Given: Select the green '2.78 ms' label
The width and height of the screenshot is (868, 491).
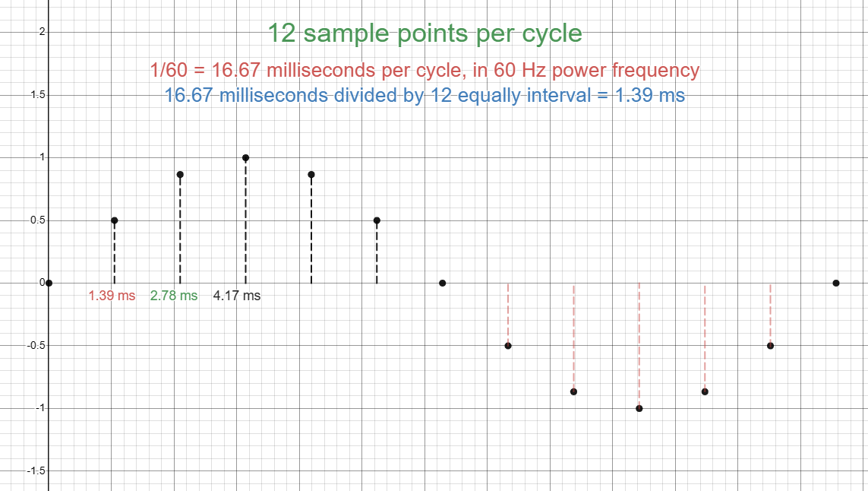Looking at the screenshot, I should tap(174, 296).
